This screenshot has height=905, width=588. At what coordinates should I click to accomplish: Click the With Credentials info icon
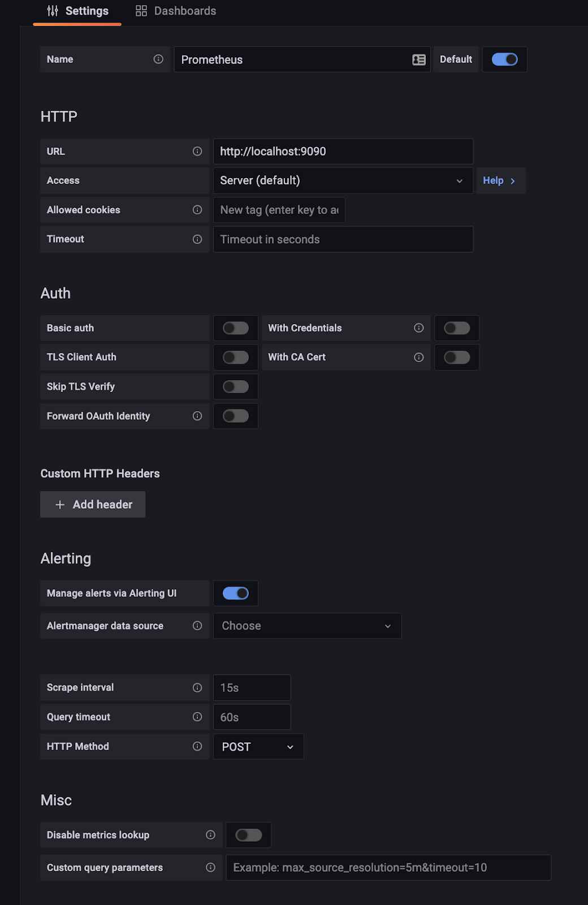pyautogui.click(x=419, y=328)
